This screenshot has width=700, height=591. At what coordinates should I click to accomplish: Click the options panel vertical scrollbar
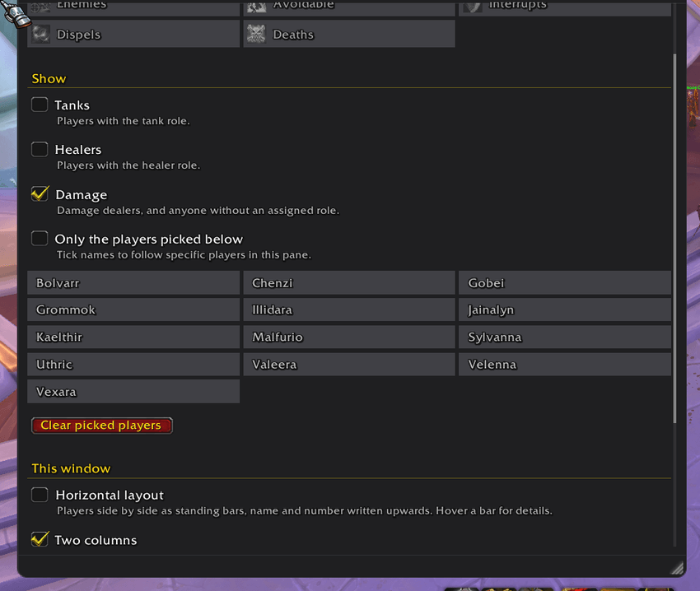674,239
